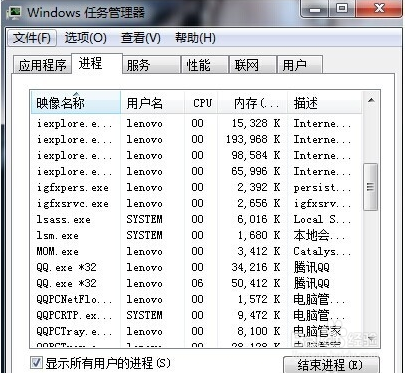
Task: Select the iexplore row using 15,328 K
Action: (196, 123)
